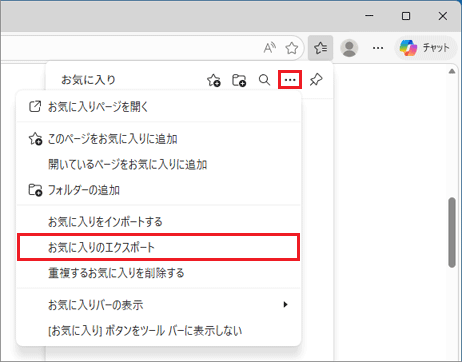The height and width of the screenshot is (362, 462).
Task: Click the add folder icon in favorites panel
Action: (239, 80)
